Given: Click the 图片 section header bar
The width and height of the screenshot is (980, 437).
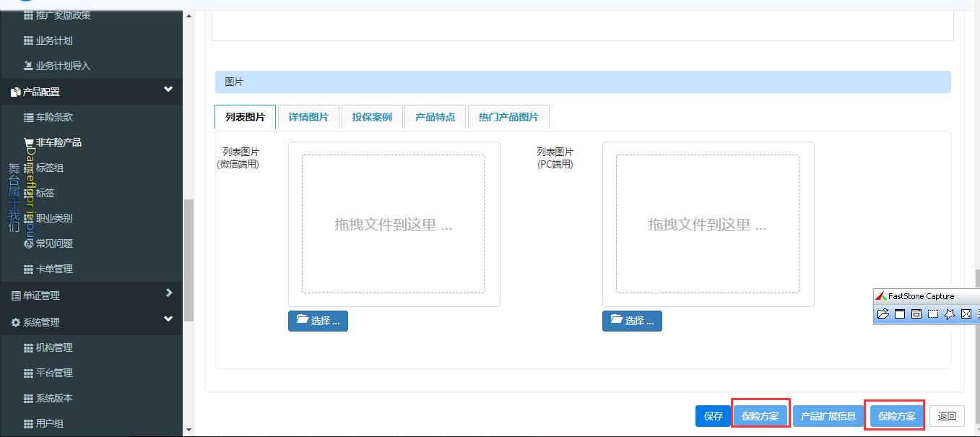Looking at the screenshot, I should tap(583, 82).
